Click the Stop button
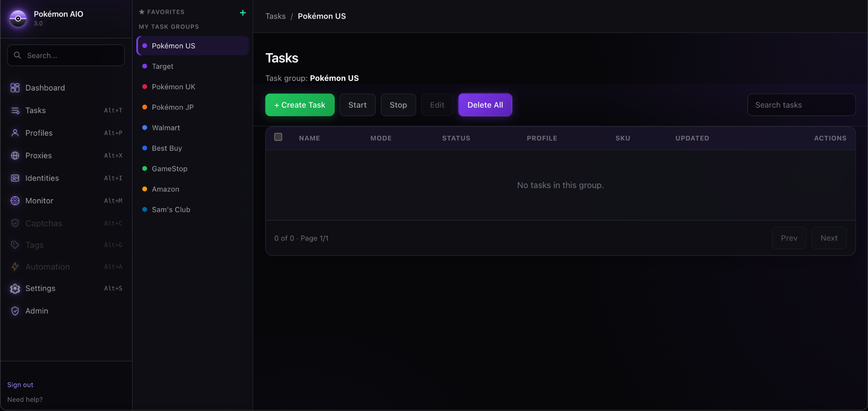 click(x=398, y=105)
